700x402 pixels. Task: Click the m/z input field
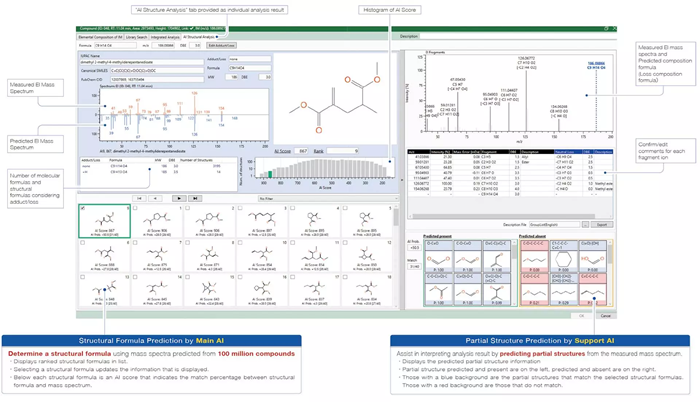coord(163,46)
